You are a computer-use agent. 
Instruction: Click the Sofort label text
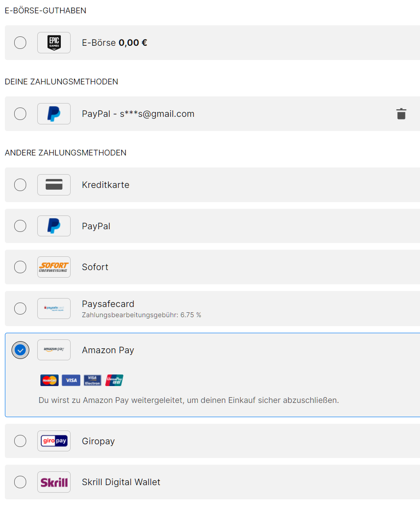(x=95, y=267)
